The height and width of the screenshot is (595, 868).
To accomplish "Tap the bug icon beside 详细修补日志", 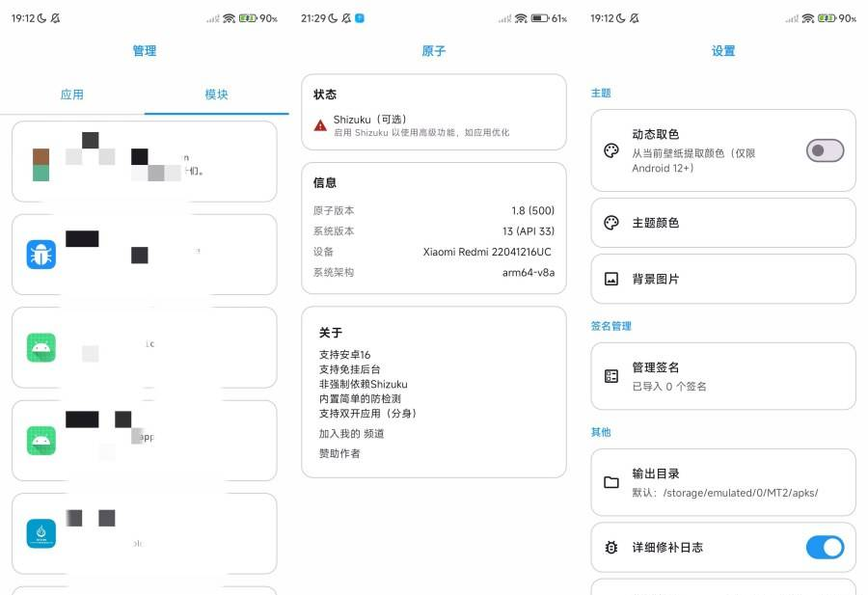I will tap(610, 548).
